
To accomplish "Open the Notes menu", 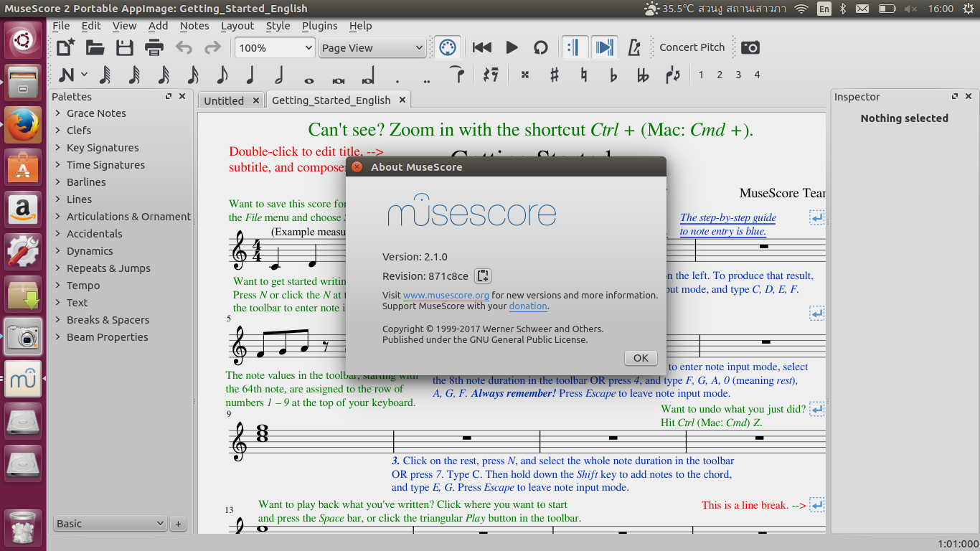I will pos(193,26).
